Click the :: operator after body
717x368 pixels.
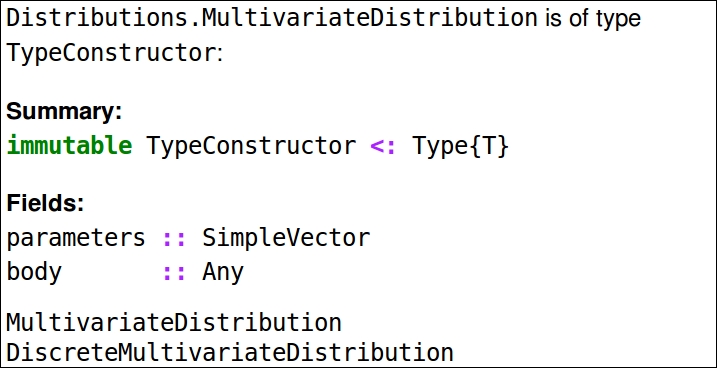pyautogui.click(x=175, y=273)
